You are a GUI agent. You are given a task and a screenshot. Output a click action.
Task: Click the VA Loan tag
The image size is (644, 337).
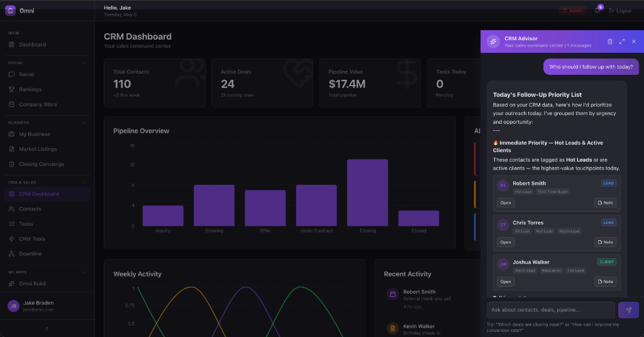(x=522, y=231)
